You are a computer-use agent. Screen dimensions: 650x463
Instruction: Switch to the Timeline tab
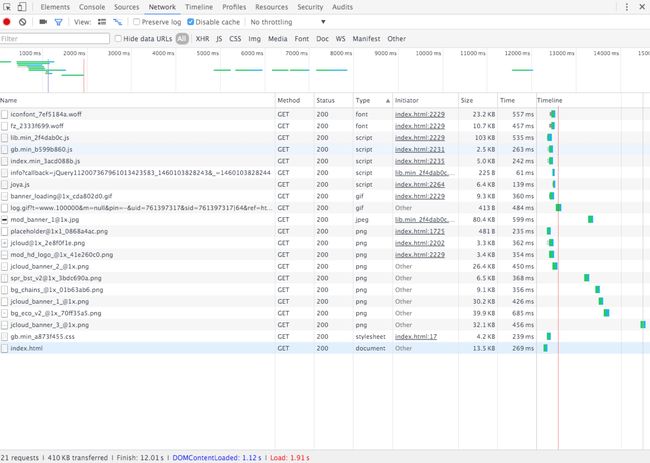(x=199, y=7)
